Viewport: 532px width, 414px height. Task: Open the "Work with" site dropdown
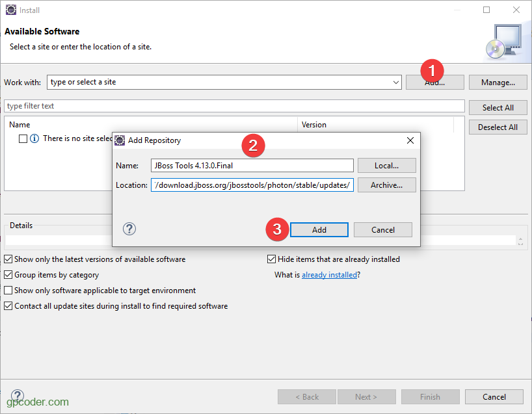[x=396, y=83]
